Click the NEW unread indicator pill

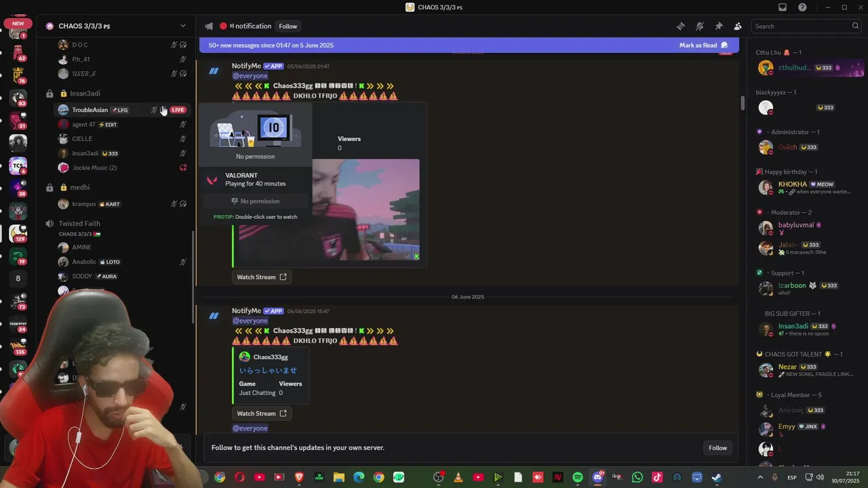pyautogui.click(x=18, y=24)
